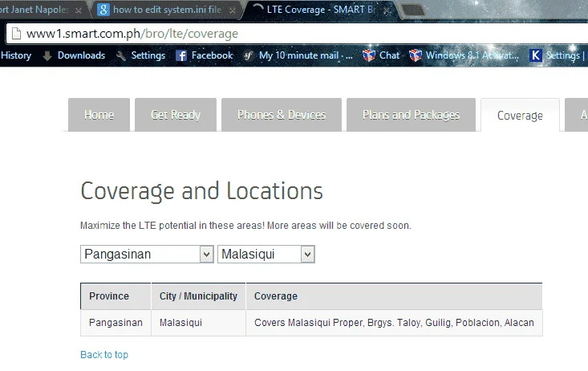Click 'Maximize the LTE potential' text
588x371 pixels.
click(245, 226)
